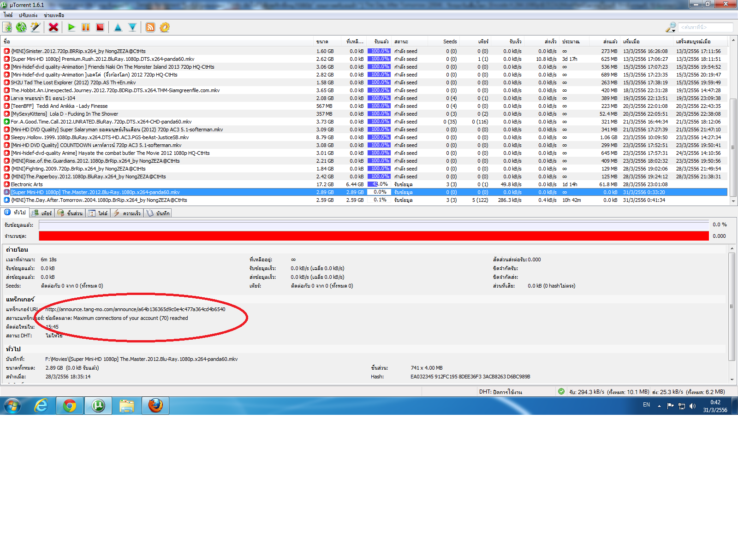Click the download speed status bar entry
738x560 pixels.
[x=609, y=392]
